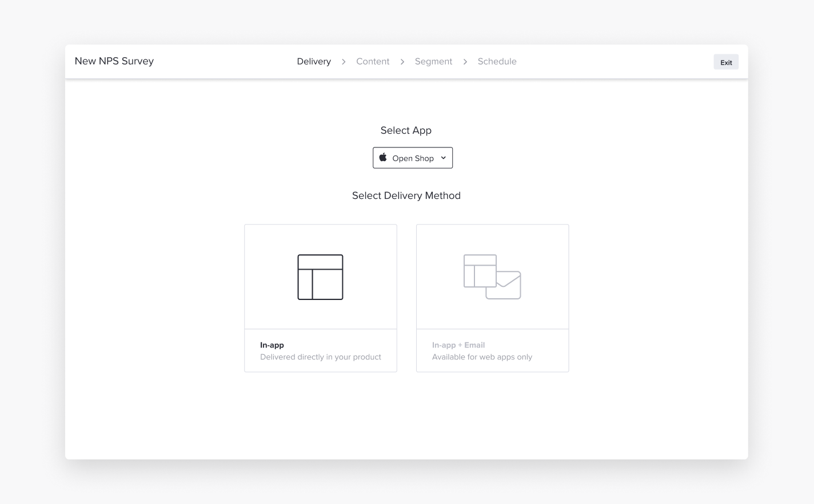
Task: Go to the Delivery step
Action: click(x=314, y=61)
